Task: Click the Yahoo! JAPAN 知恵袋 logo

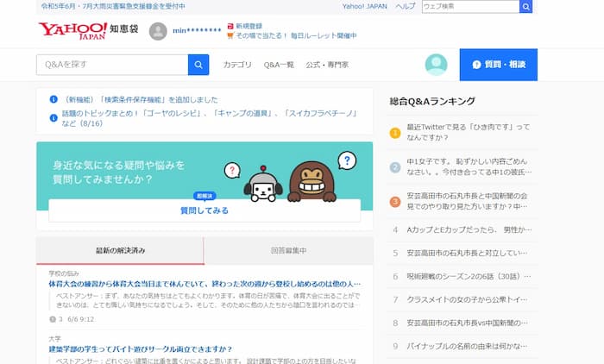Action: coord(88,31)
